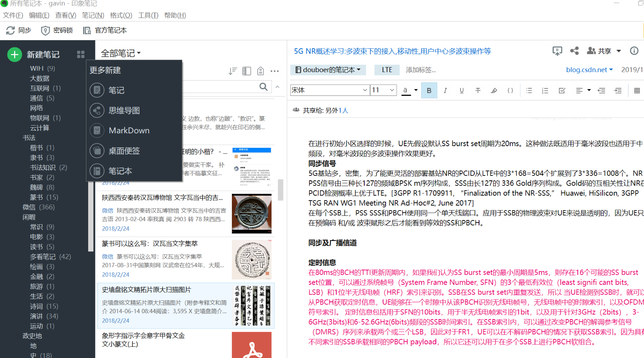The image size is (644, 358).
Task: Click the reminder icon in the note list toolbar
Action: tap(260, 71)
